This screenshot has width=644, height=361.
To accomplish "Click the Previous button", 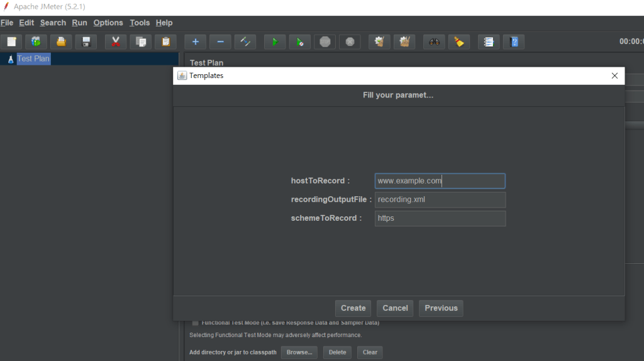I will (x=441, y=308).
